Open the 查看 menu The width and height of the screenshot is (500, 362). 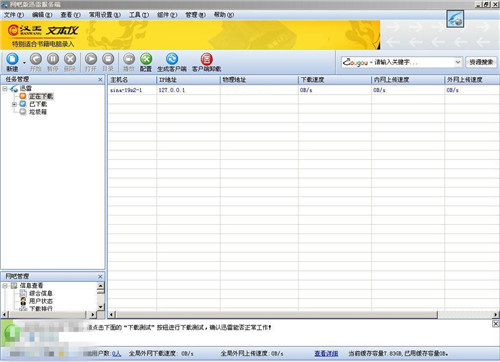point(70,15)
